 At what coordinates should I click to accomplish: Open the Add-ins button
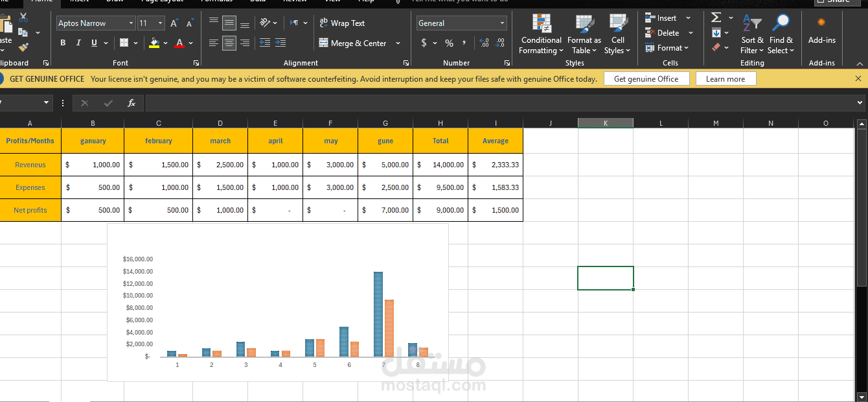tap(821, 31)
